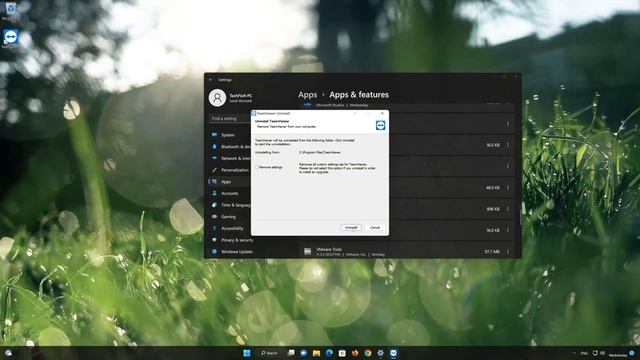Select the Network & internet sidebar icon

(x=214, y=158)
